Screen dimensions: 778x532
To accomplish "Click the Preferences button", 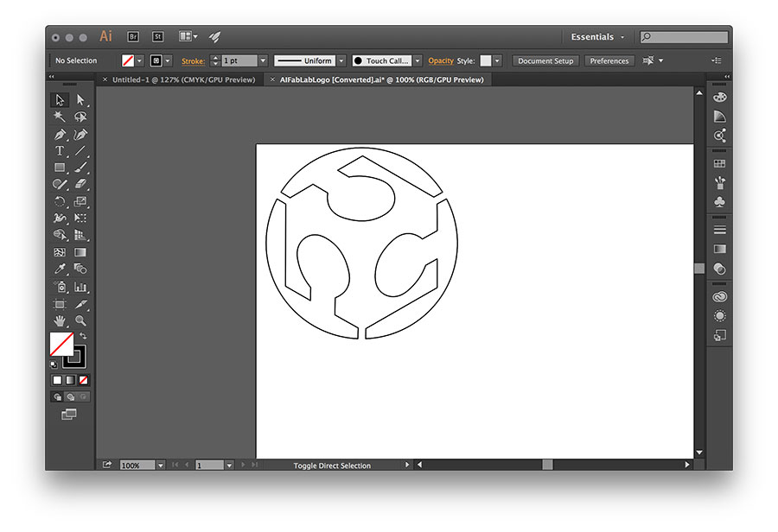I will click(x=609, y=60).
